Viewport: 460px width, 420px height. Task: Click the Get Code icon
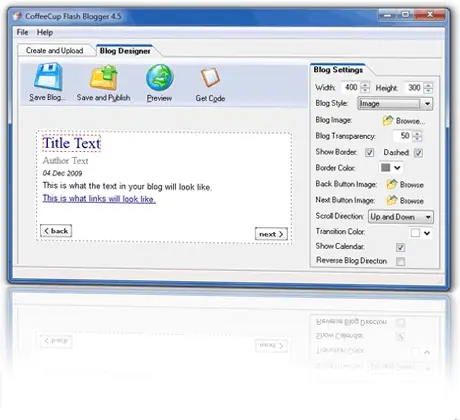(210, 78)
